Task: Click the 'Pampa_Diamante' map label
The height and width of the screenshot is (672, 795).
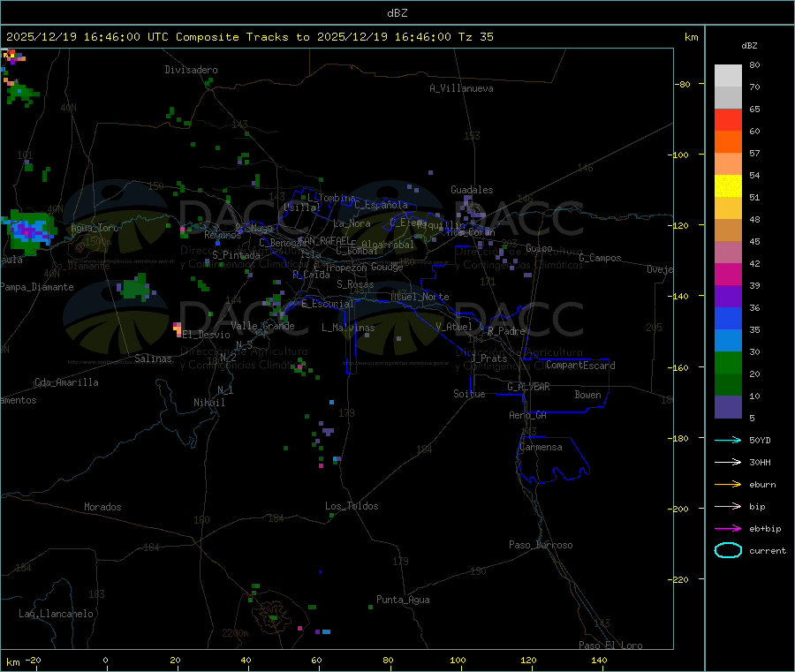Action: coord(36,287)
